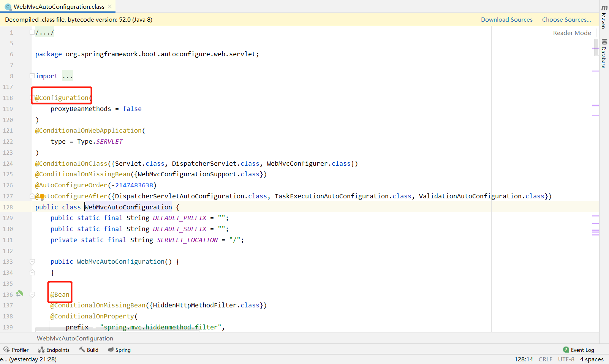Open the Maven tool window

pyautogui.click(x=604, y=16)
